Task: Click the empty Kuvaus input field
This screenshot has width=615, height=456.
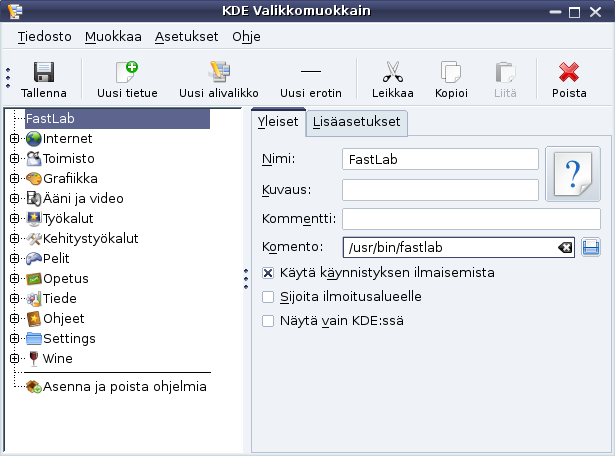Action: [440, 190]
